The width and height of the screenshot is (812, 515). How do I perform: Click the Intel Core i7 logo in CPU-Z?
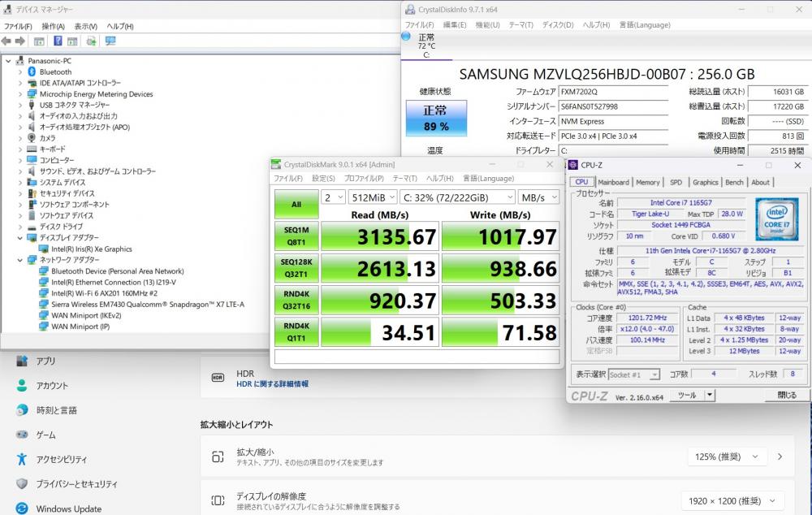click(x=776, y=219)
